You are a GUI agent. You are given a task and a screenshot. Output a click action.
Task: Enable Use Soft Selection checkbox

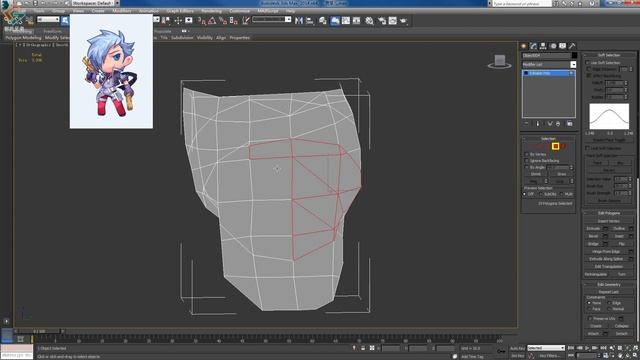coord(588,63)
